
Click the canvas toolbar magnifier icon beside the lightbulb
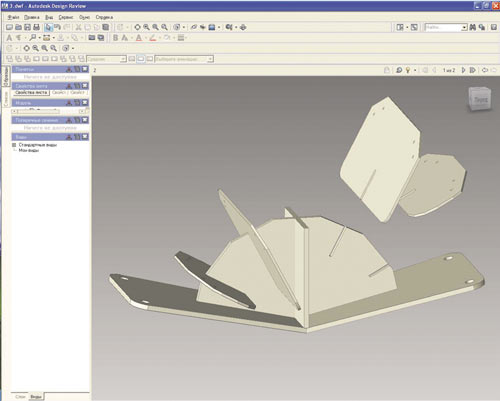click(399, 70)
